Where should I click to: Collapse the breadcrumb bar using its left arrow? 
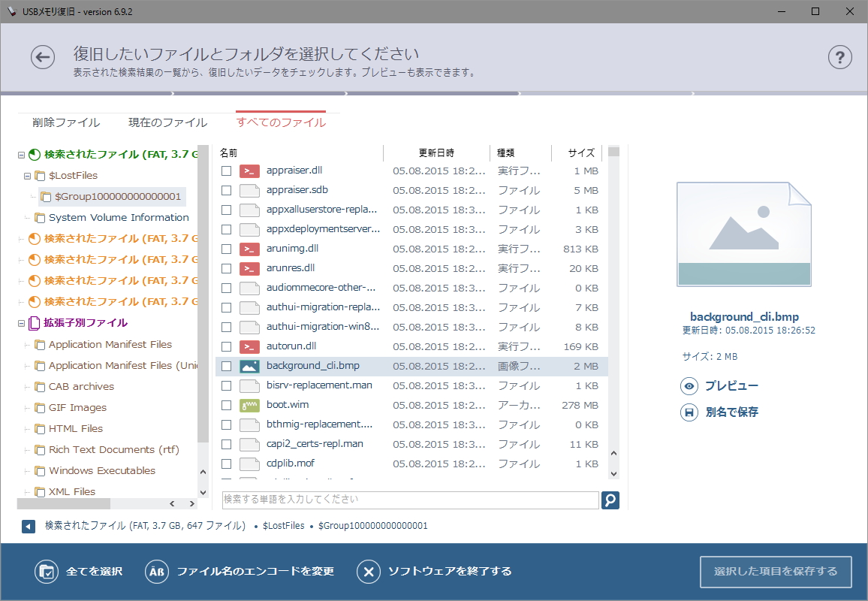click(28, 526)
